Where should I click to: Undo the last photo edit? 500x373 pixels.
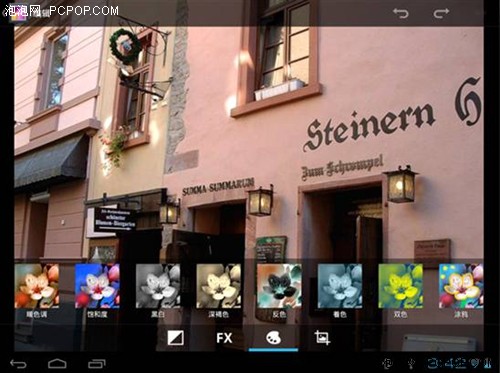click(400, 13)
